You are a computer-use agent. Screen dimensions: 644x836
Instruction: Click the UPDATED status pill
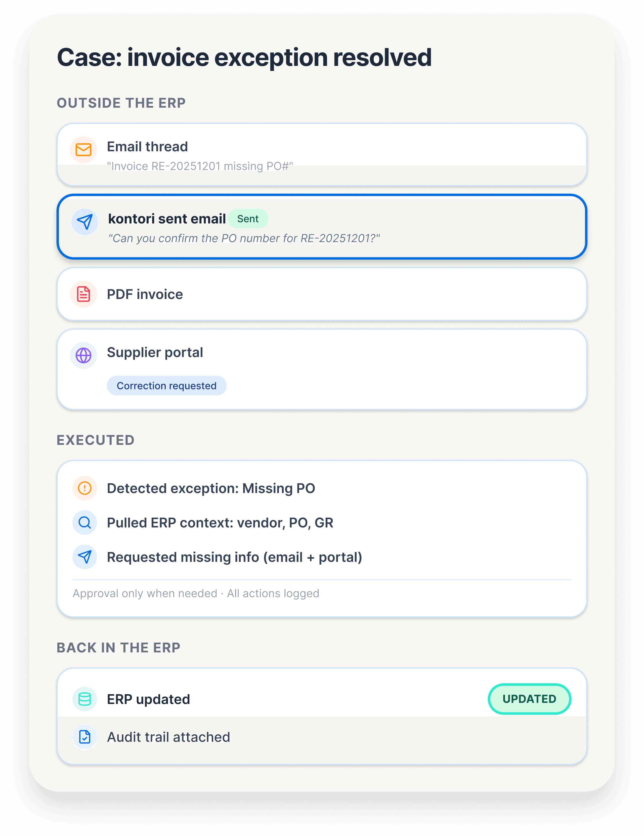(x=529, y=699)
